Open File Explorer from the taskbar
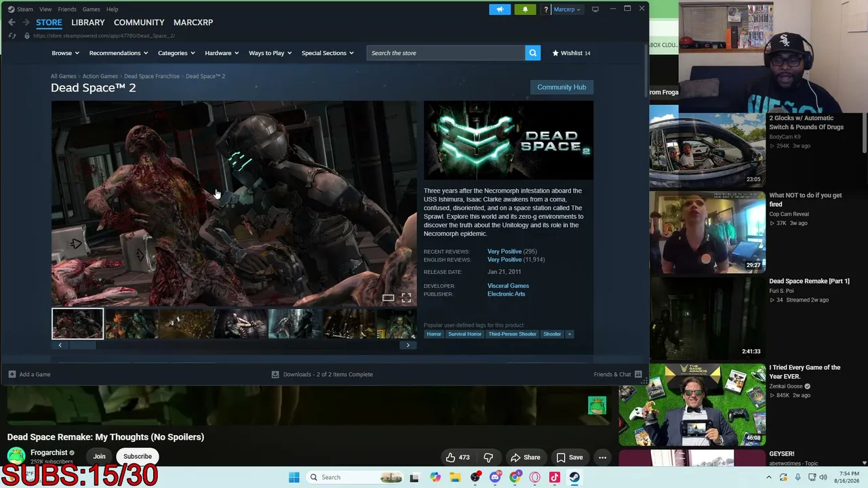 455,477
